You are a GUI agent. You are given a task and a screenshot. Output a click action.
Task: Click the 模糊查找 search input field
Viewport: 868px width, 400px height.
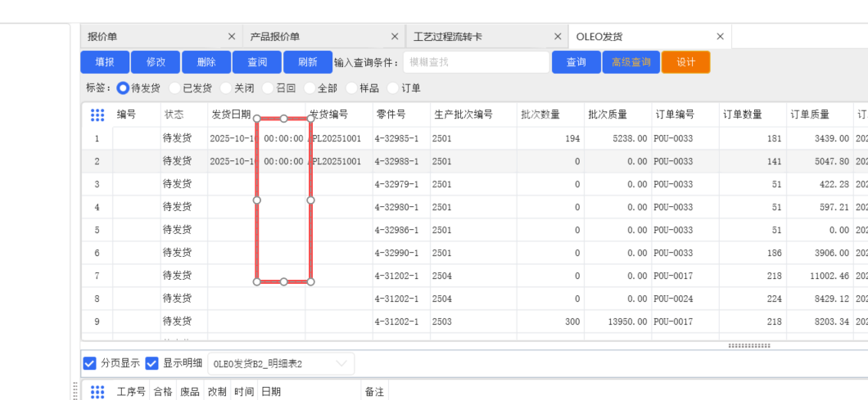click(x=476, y=62)
